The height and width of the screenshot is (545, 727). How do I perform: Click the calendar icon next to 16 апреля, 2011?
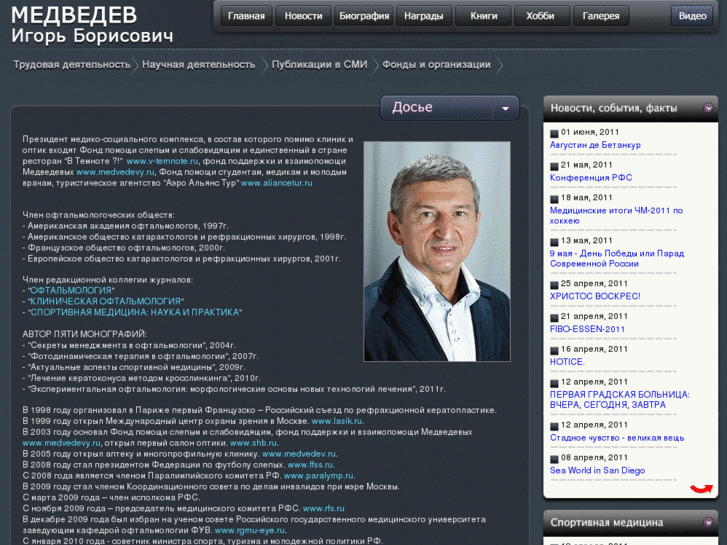click(x=554, y=351)
